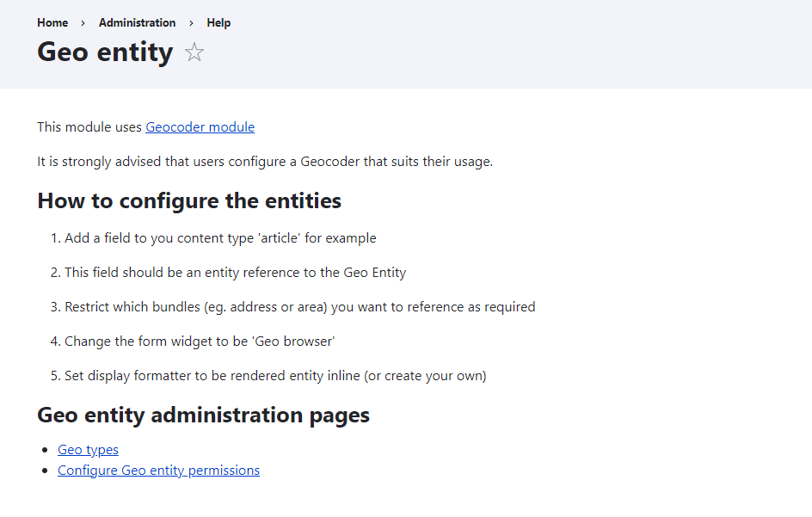Open Configure Geo entity permissions
812x517 pixels.
point(158,470)
